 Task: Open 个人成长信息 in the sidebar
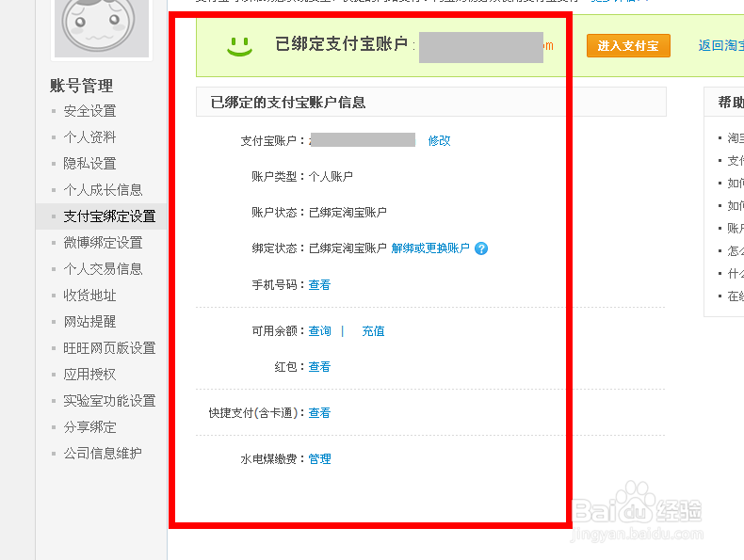[103, 190]
